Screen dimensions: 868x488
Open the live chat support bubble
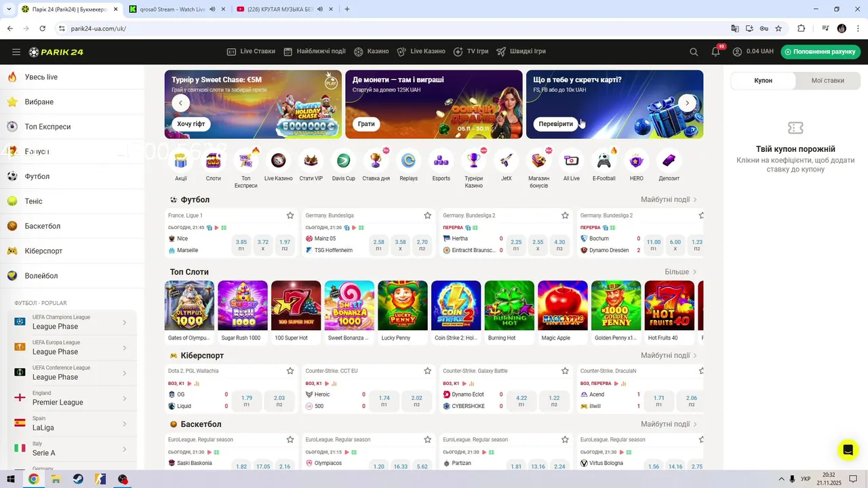[848, 450]
